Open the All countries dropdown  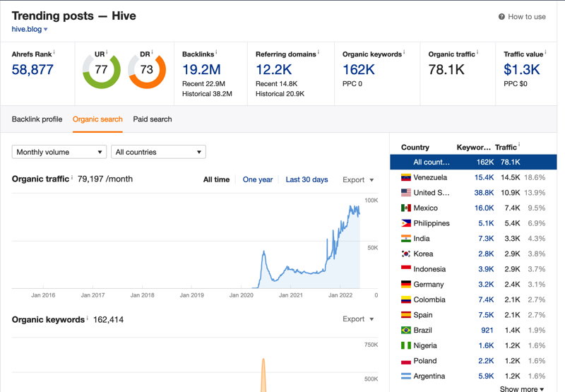point(158,152)
